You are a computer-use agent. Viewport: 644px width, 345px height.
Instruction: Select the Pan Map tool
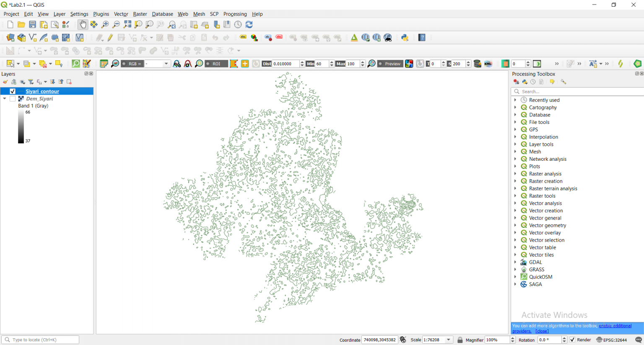point(83,24)
